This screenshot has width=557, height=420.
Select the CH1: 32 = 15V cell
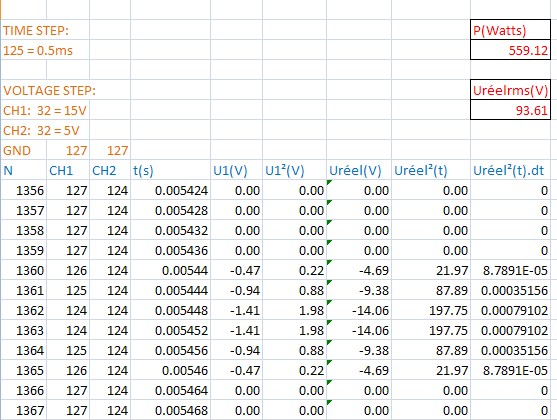point(23,110)
